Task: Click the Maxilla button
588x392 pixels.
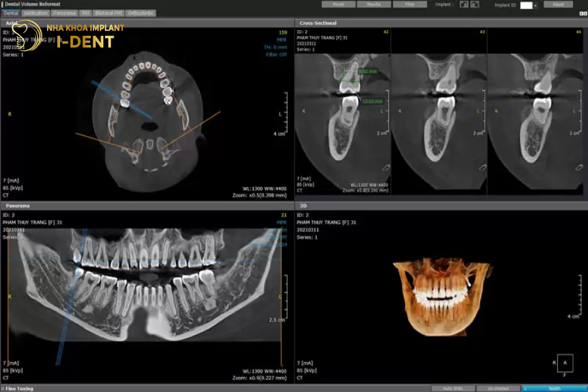Action: pyautogui.click(x=374, y=5)
